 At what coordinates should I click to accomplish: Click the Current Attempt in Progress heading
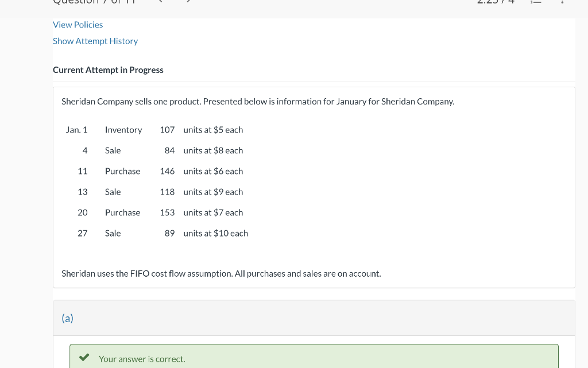point(108,70)
